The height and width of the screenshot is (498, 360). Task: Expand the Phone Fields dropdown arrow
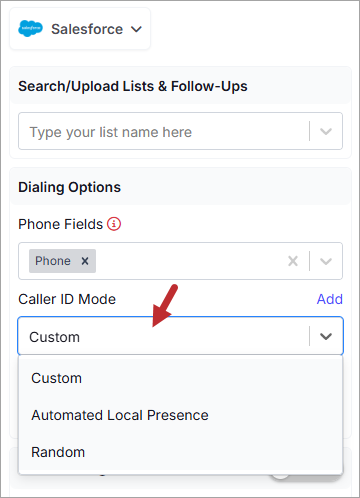tap(326, 261)
